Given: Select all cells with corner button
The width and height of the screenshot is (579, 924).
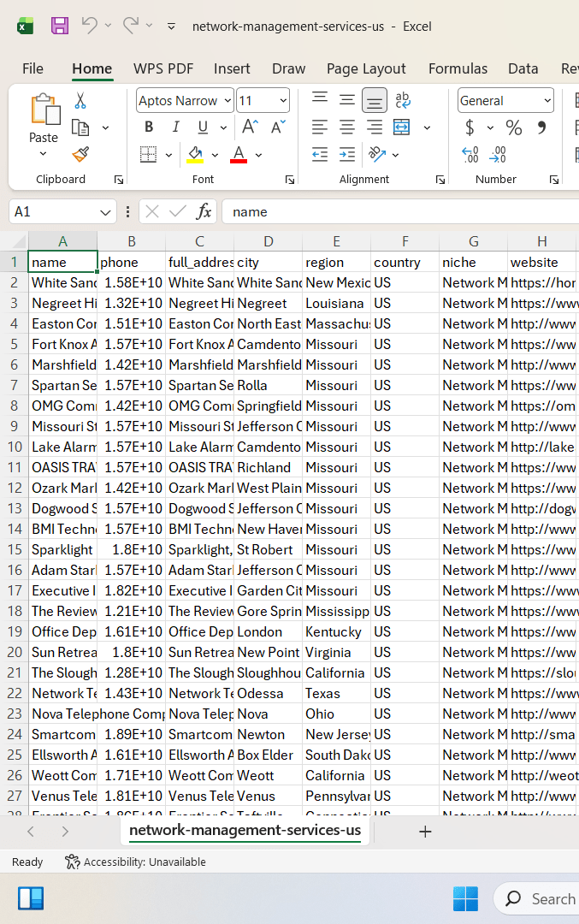Looking at the screenshot, I should [16, 241].
